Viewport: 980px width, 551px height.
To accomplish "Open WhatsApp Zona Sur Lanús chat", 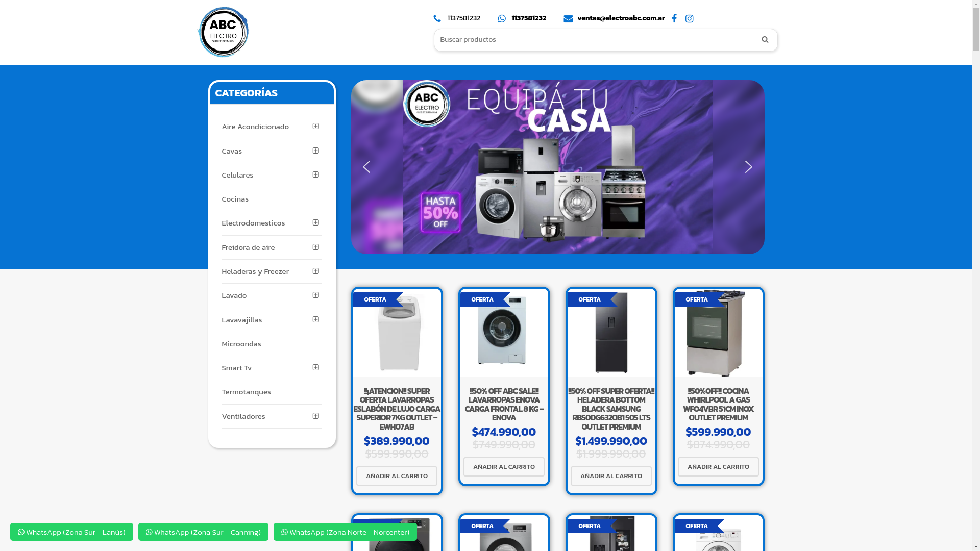I will pos(71,532).
